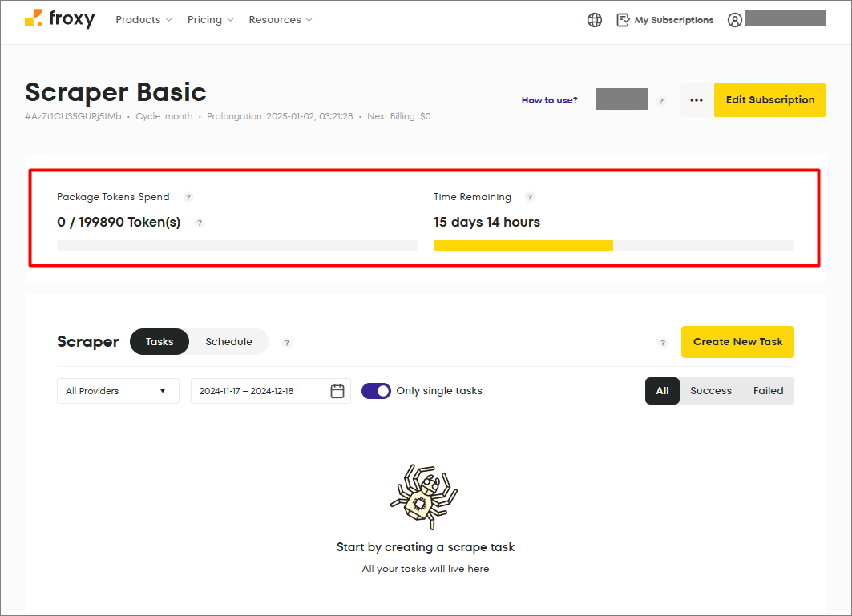852x616 pixels.
Task: Show All tasks filter
Action: point(662,391)
